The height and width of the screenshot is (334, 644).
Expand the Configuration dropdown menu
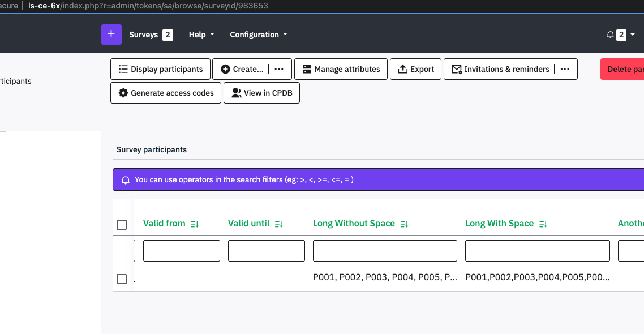pos(259,35)
